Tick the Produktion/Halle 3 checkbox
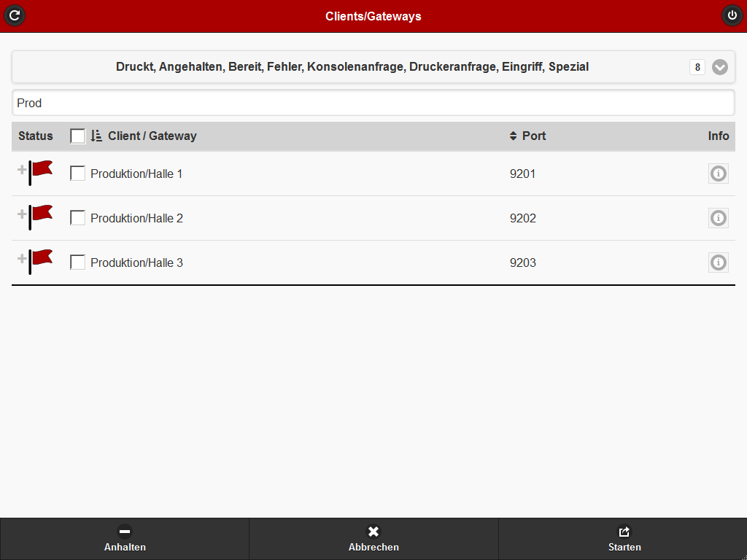747x560 pixels. [x=78, y=262]
